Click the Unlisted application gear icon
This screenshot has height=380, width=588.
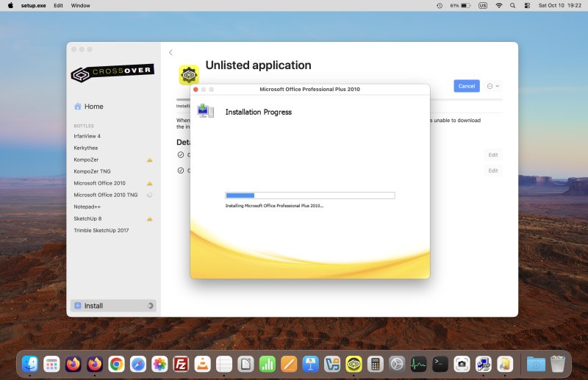click(x=189, y=75)
